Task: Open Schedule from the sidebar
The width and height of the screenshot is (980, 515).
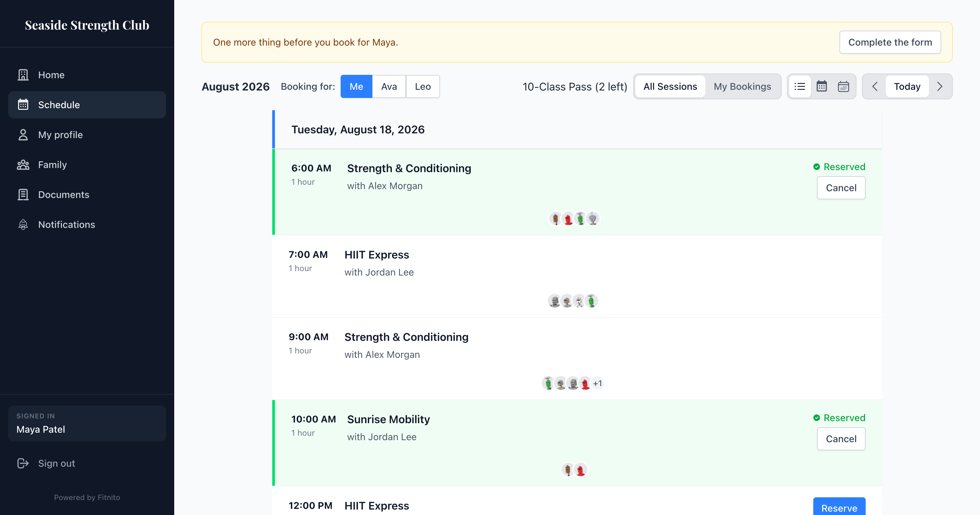Action: pyautogui.click(x=87, y=104)
